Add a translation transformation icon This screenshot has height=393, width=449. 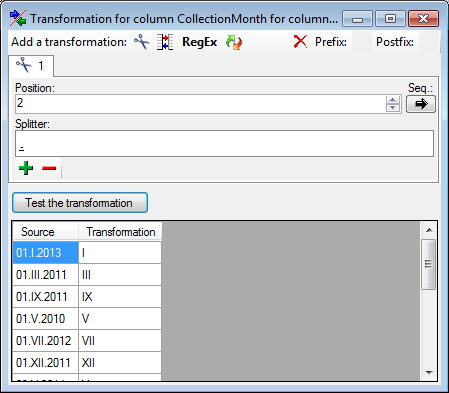pos(165,42)
